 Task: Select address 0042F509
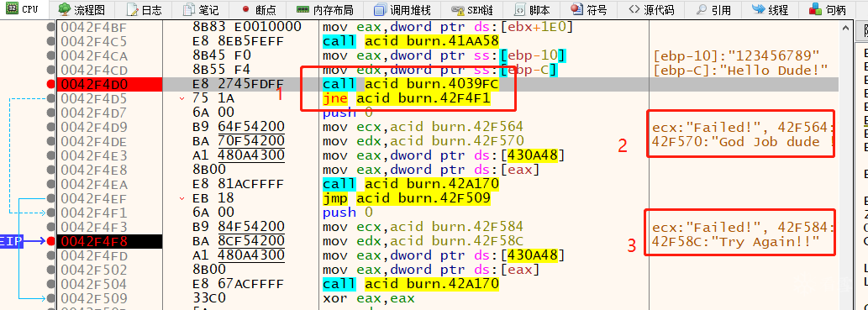pos(93,298)
